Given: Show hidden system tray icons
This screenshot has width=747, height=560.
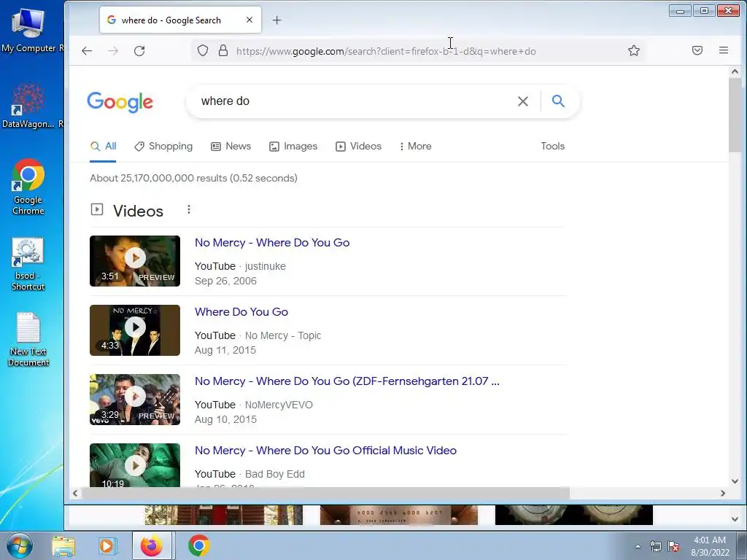Looking at the screenshot, I should point(638,547).
